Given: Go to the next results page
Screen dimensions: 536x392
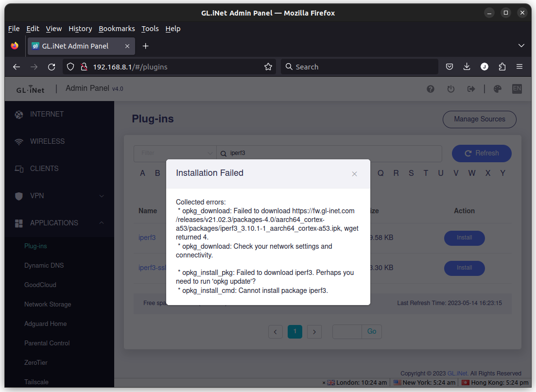Looking at the screenshot, I should [314, 332].
